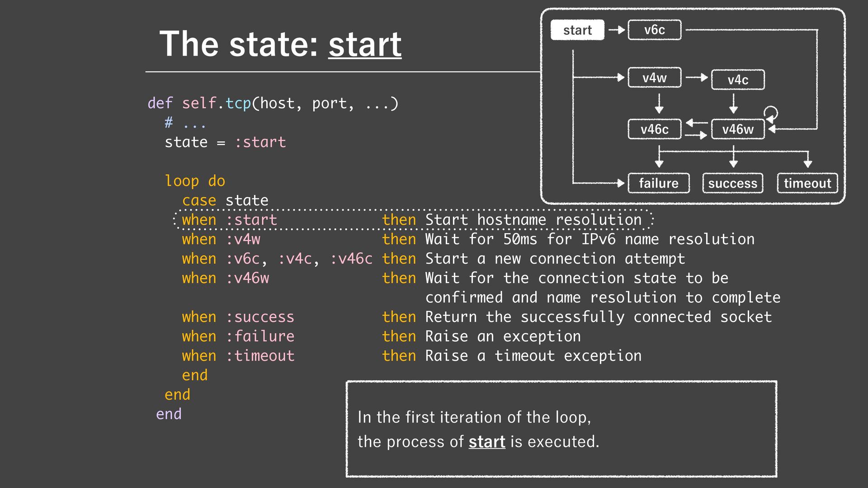Click the arrow between start and v6c
Screen dimensions: 868x488
[x=616, y=30]
